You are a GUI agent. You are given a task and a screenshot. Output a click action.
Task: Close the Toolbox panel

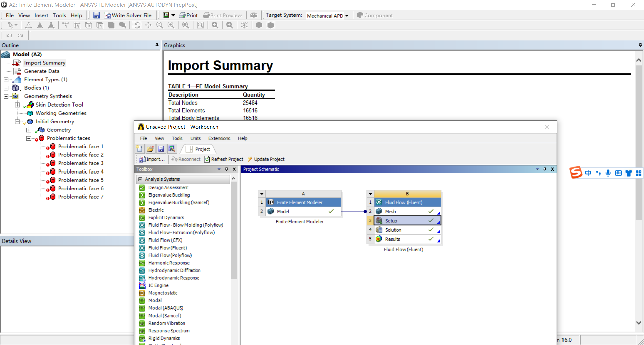point(234,169)
